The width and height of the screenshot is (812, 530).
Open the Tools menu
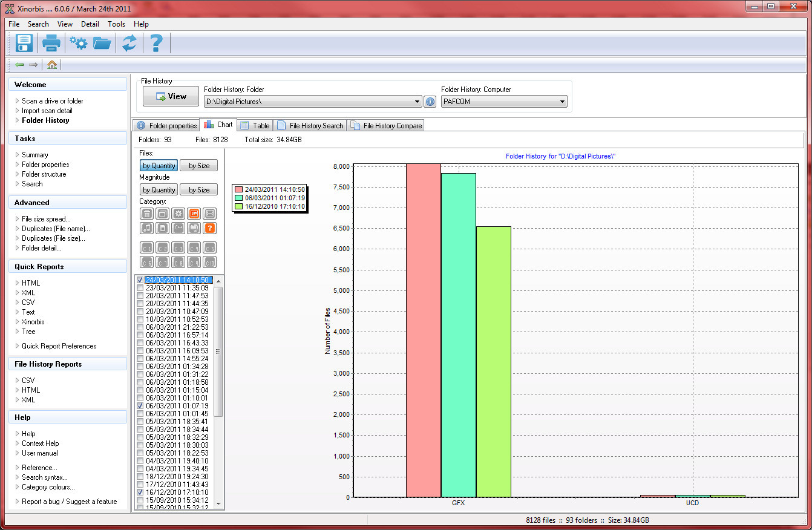click(x=117, y=24)
